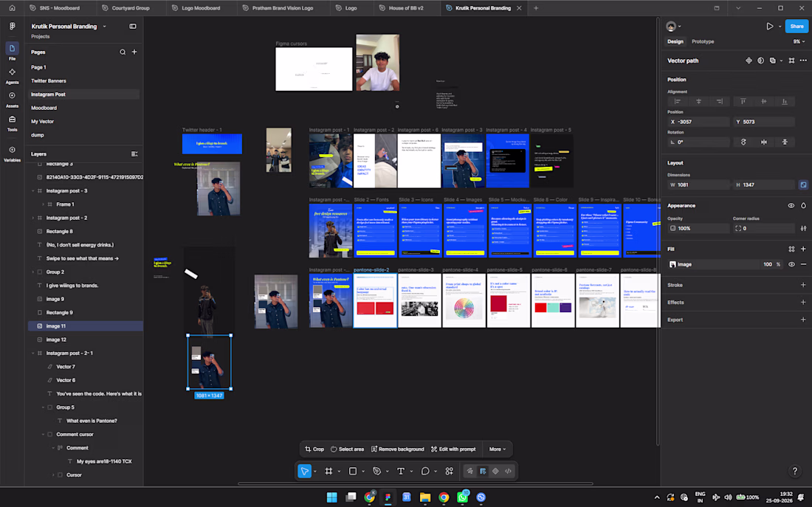The width and height of the screenshot is (812, 507).
Task: Open the Tools panel in the sidebar
Action: pos(12,123)
